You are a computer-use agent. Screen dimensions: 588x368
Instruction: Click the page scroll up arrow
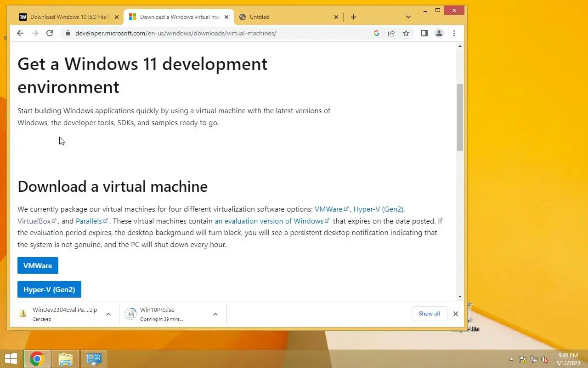460,46
